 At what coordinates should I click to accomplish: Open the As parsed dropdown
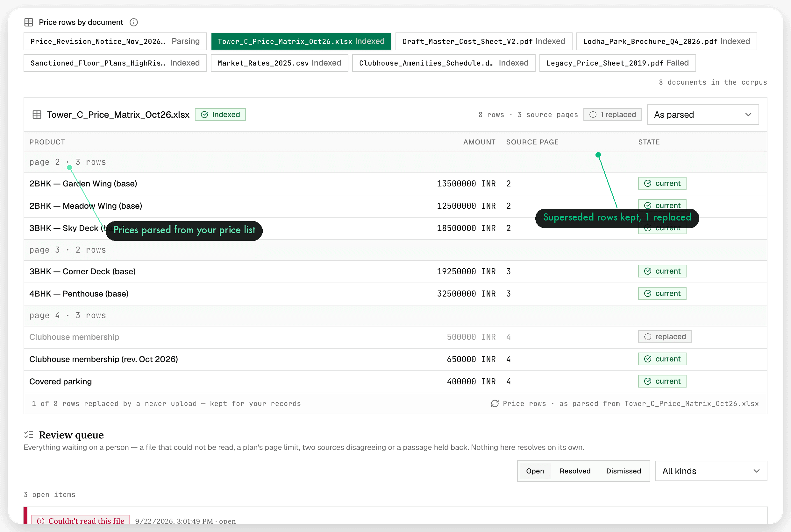pos(703,115)
